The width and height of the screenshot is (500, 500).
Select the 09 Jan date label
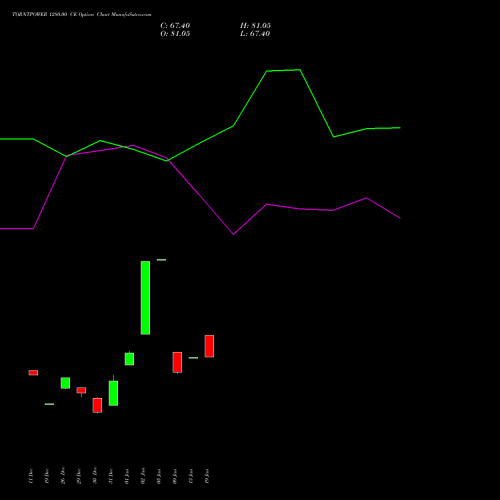coord(175,476)
